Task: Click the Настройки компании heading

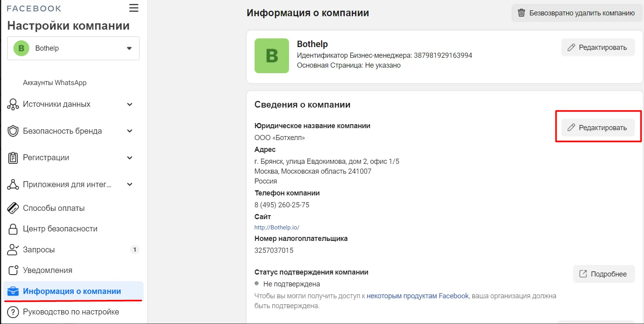Action: click(x=68, y=26)
